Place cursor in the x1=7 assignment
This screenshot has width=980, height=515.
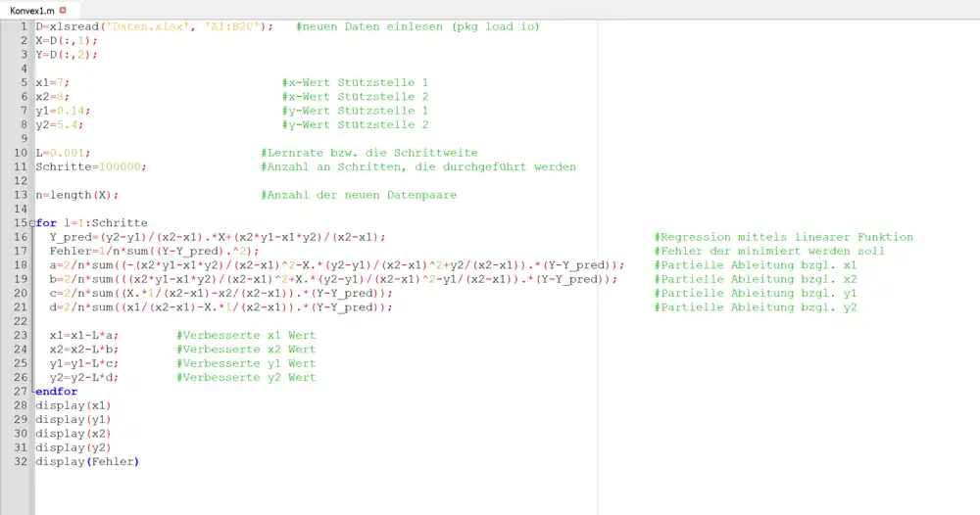coord(52,83)
